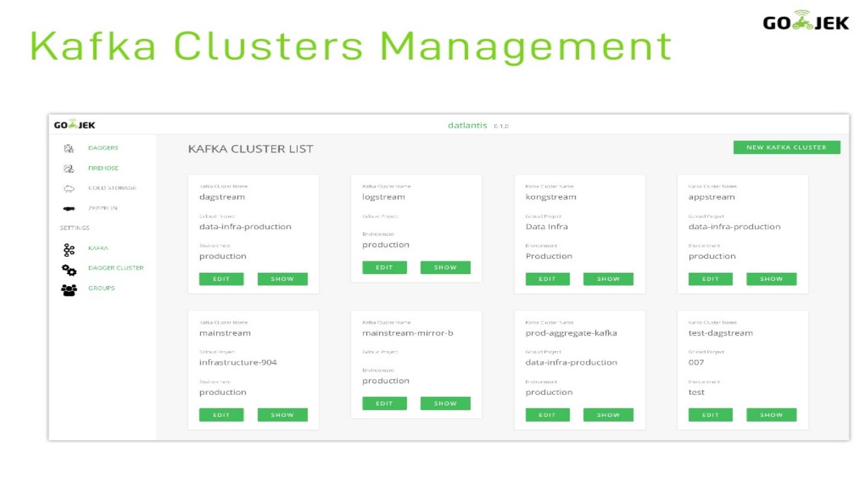Screen dimensions: 868x488
Task: Click the Data Infra project value
Action: coord(547,227)
